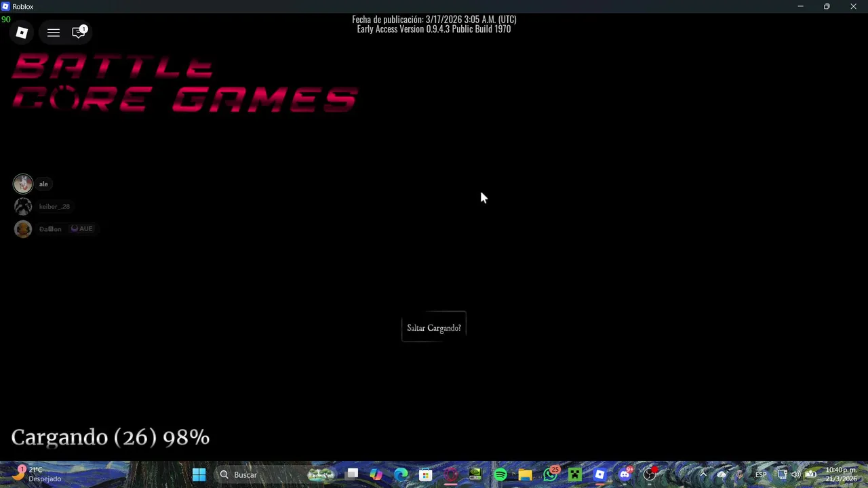Expand the hidden system tray icons
Image resolution: width=868 pixels, height=488 pixels.
pos(703,474)
